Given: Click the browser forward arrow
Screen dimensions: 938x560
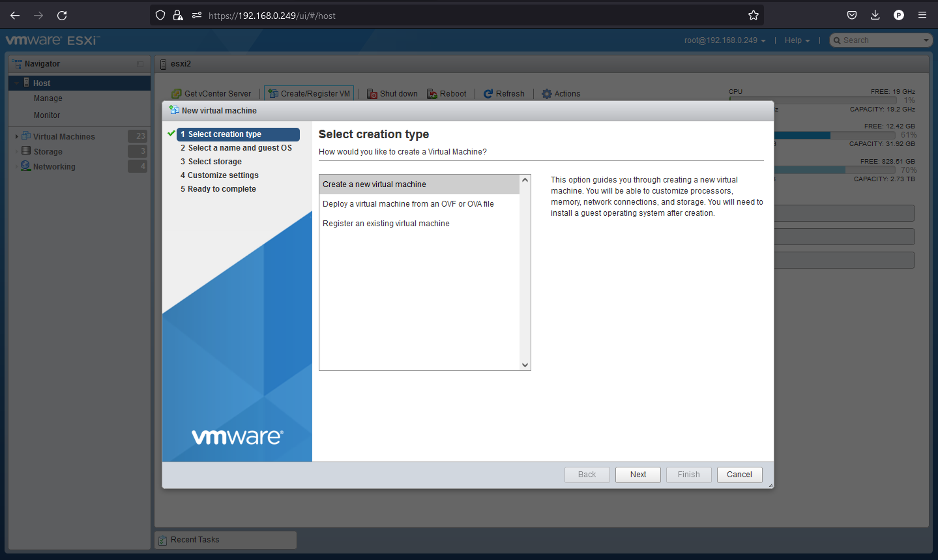Looking at the screenshot, I should pyautogui.click(x=38, y=15).
